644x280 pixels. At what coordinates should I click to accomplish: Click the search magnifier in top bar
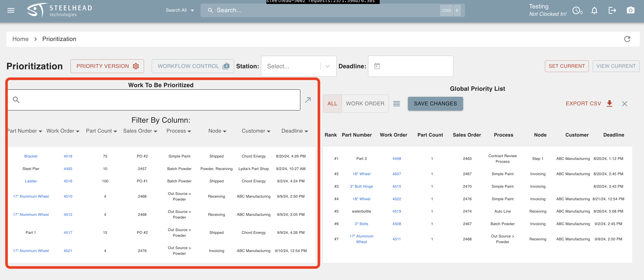(210, 10)
